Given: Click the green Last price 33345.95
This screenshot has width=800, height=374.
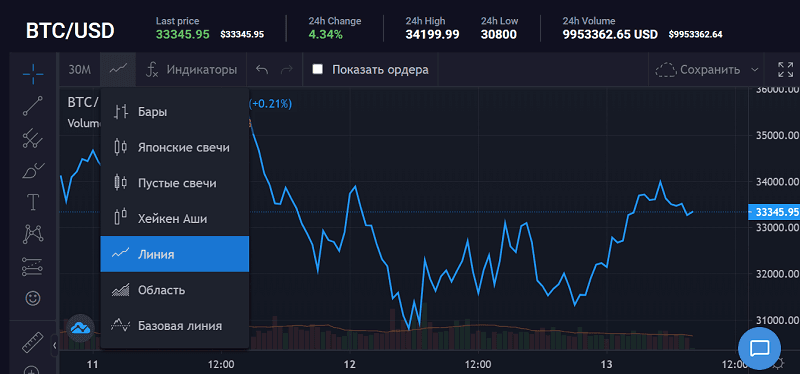Looking at the screenshot, I should [x=183, y=35].
